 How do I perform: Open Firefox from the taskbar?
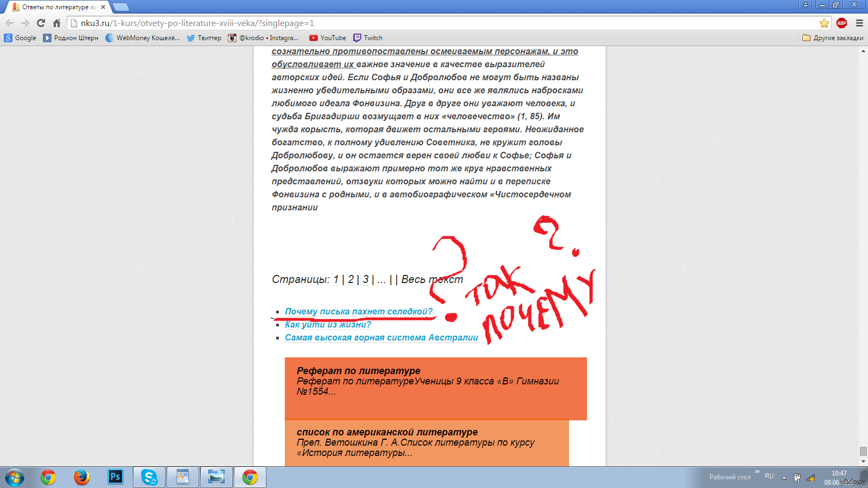click(81, 477)
